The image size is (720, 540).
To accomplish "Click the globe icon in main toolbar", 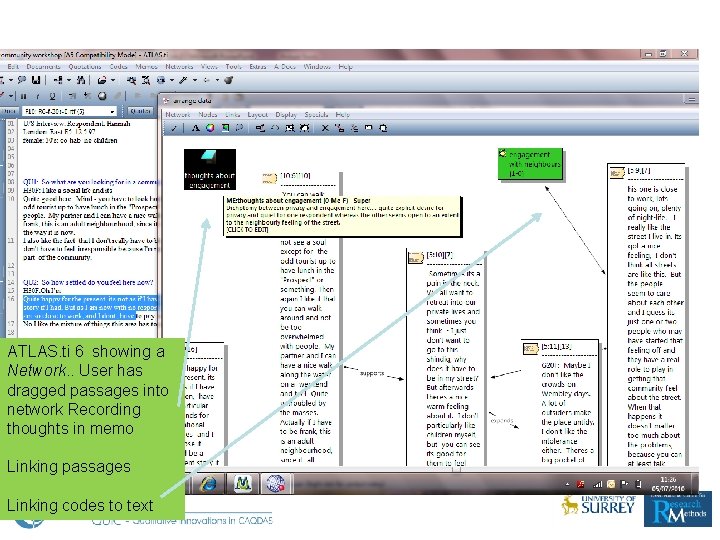I will click(x=161, y=80).
